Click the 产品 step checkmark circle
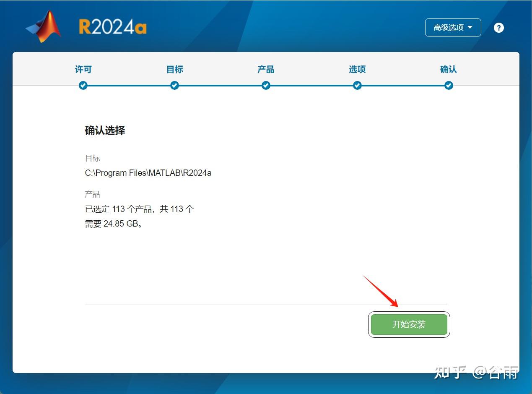The width and height of the screenshot is (532, 394). coord(266,85)
